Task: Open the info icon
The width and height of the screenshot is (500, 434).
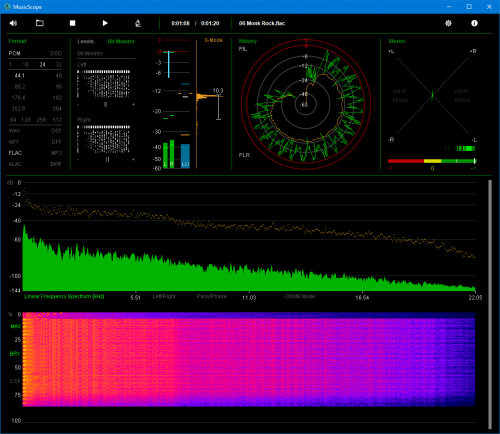Action: (x=474, y=23)
